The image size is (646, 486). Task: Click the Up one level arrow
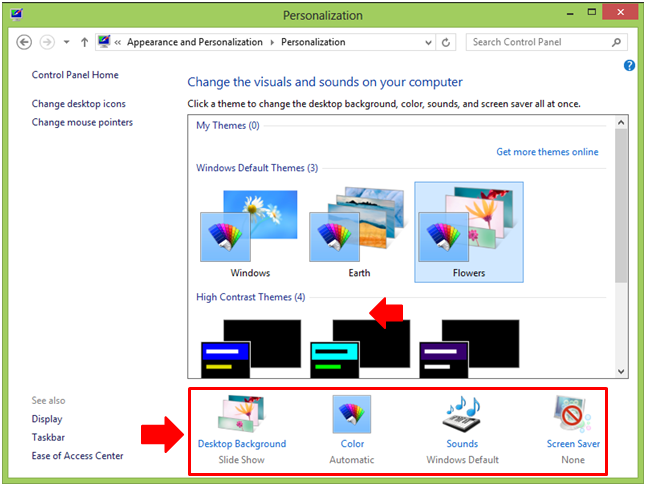tap(83, 42)
